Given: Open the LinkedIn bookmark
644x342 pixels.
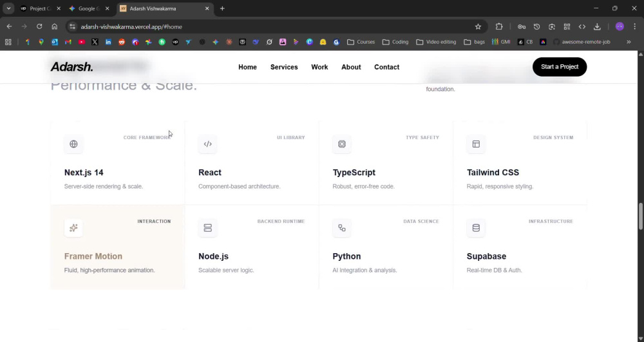Looking at the screenshot, I should click(108, 42).
